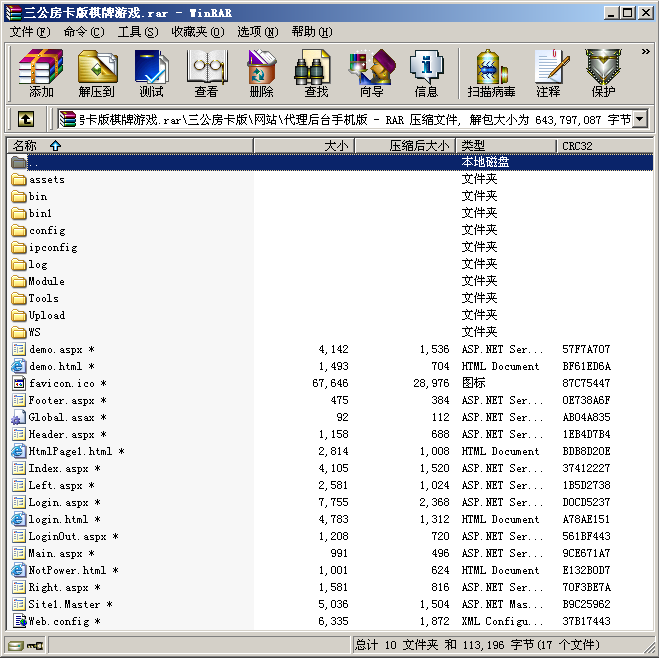The image size is (659, 658).
Task: Click the 扫描病毒 (Virus Scan) icon
Action: (x=491, y=73)
